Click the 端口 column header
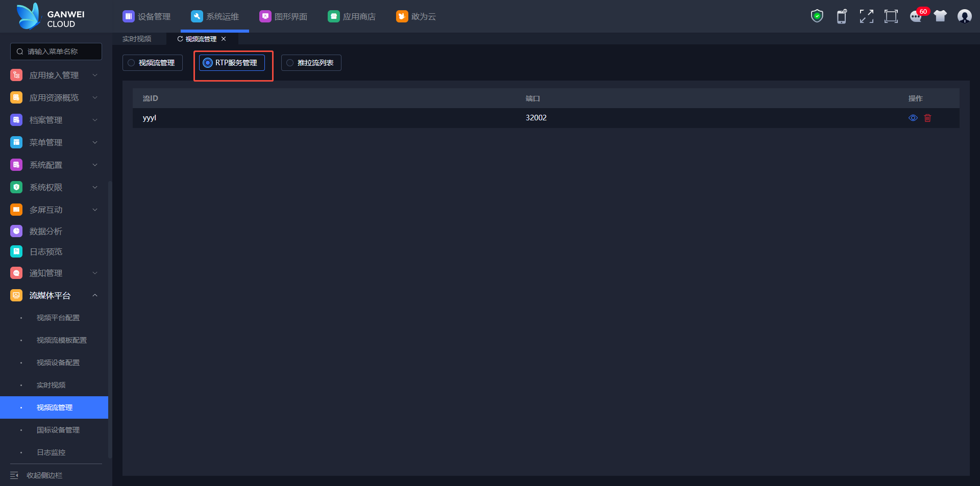 pyautogui.click(x=533, y=98)
